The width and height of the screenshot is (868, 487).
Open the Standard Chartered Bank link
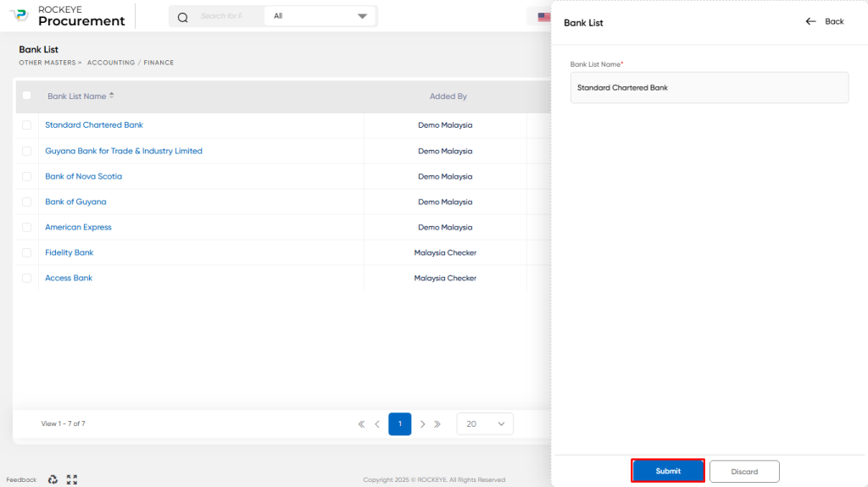94,125
